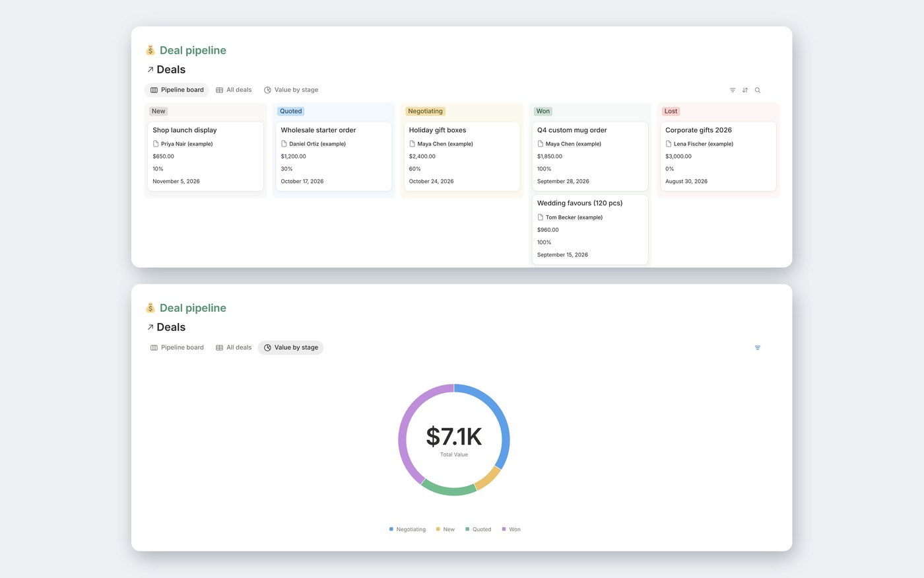924x578 pixels.
Task: Click page icon next to Lena Fischer
Action: tap(669, 143)
